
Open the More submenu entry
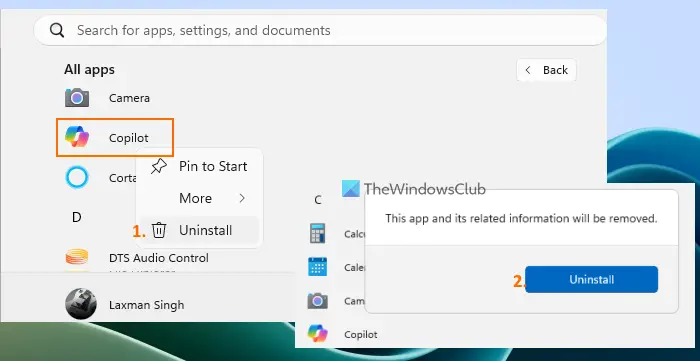pyautogui.click(x=199, y=198)
